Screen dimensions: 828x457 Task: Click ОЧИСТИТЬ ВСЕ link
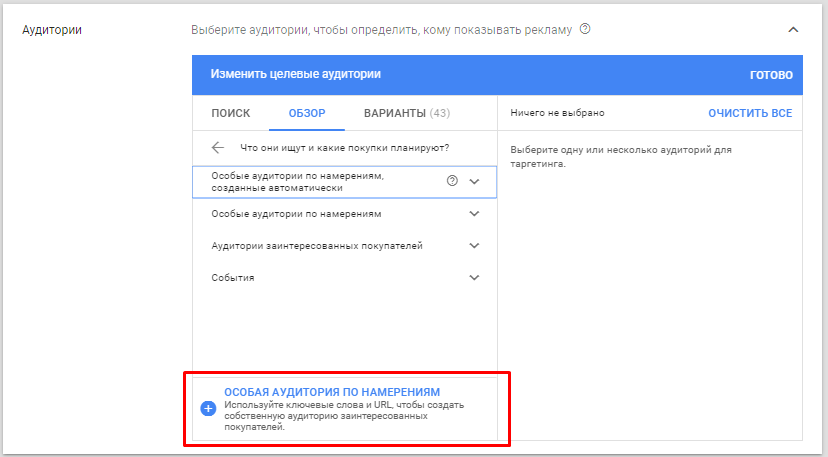tap(750, 113)
